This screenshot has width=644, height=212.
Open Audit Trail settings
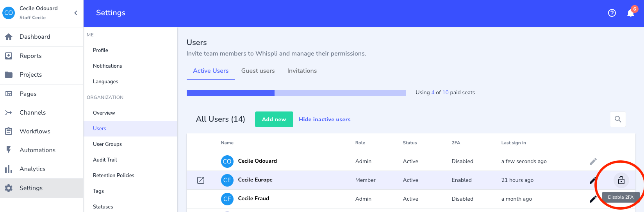(x=105, y=160)
